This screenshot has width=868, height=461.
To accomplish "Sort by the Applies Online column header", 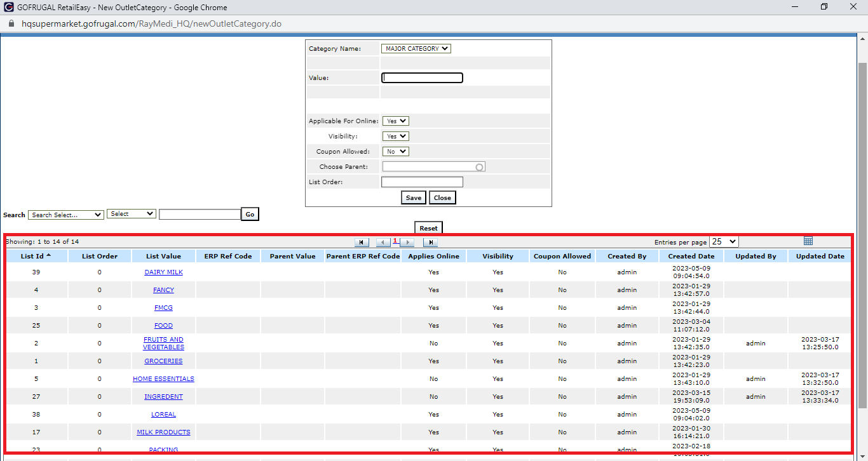I will click(x=433, y=257).
